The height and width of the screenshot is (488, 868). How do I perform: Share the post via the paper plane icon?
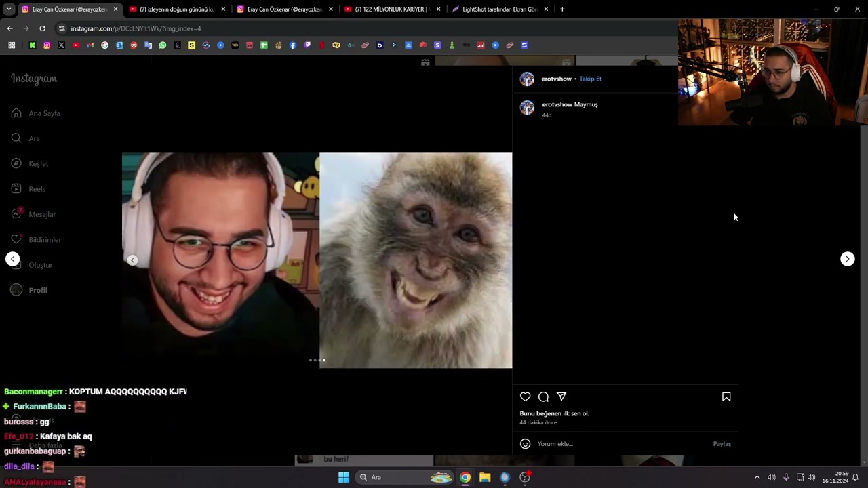pos(561,396)
